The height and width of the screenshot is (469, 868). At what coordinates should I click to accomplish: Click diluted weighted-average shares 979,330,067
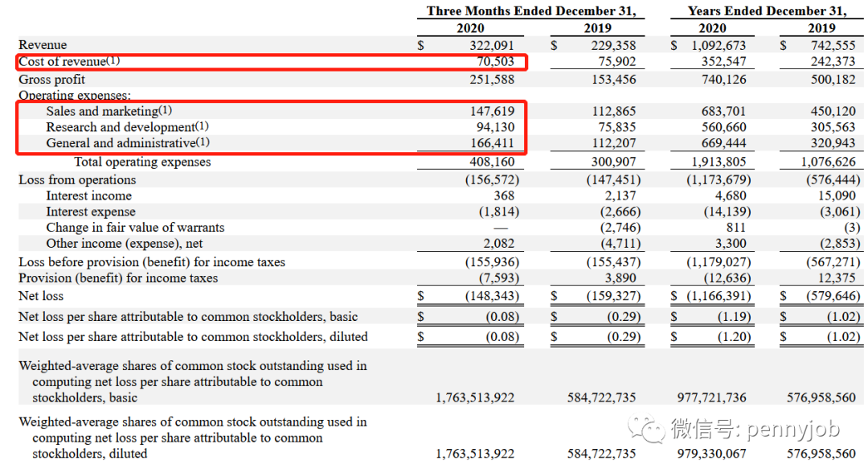[x=712, y=454]
